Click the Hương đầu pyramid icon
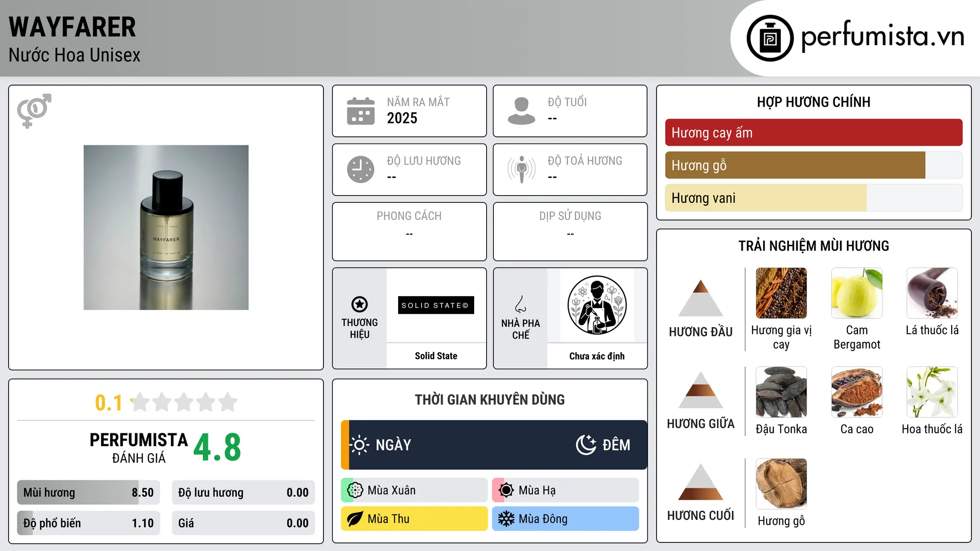The width and height of the screenshot is (980, 551). [701, 298]
